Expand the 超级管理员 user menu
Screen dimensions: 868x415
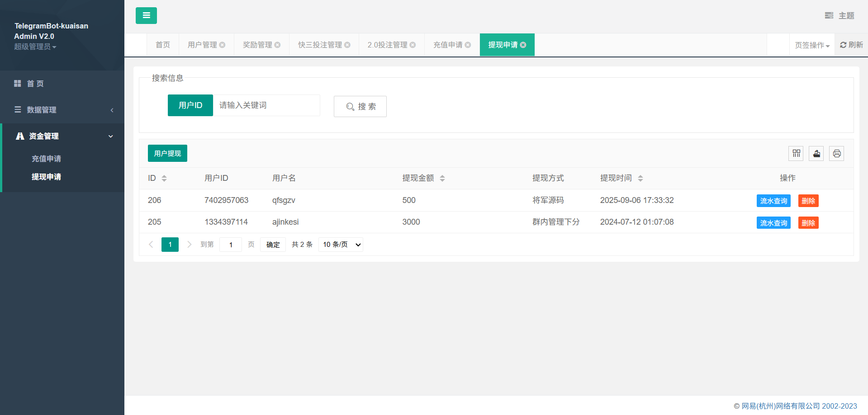pyautogui.click(x=35, y=47)
